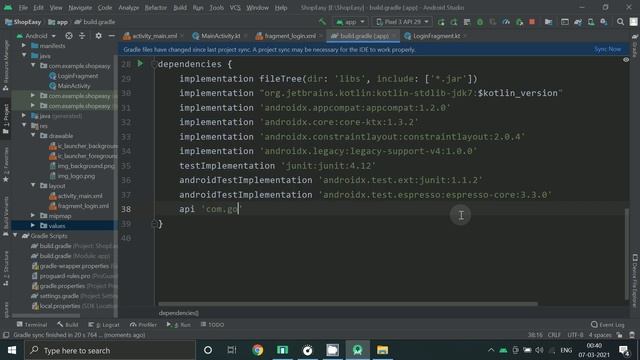Viewport: 640px width, 360px height.
Task: Click the Select Opened File target icon
Action: click(x=69, y=36)
